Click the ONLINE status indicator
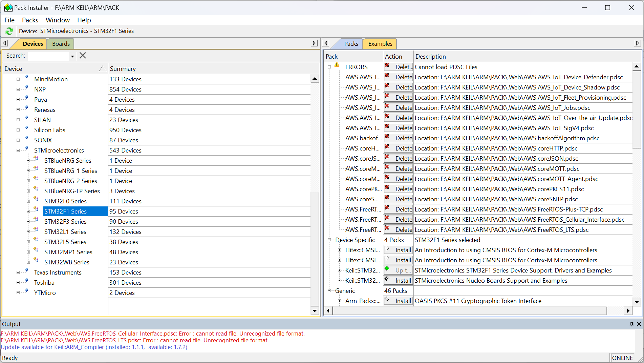 click(x=622, y=358)
